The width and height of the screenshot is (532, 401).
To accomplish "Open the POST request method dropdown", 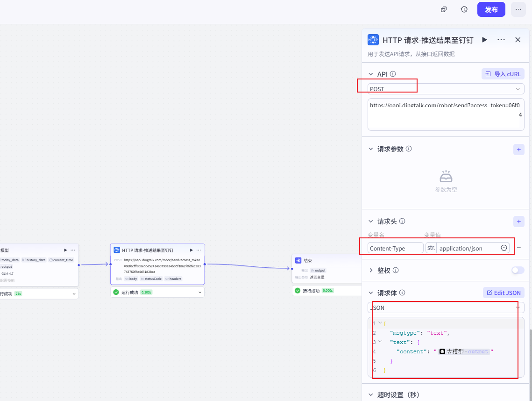I will tap(446, 89).
